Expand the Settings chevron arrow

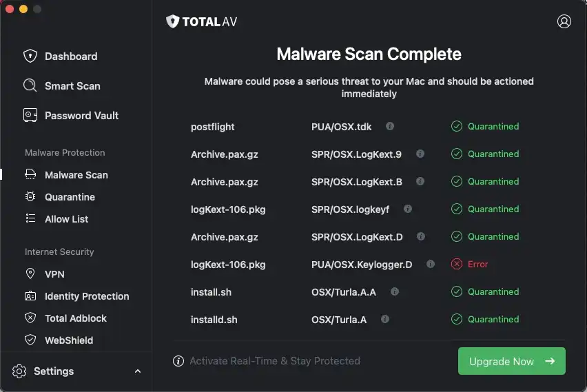(138, 371)
